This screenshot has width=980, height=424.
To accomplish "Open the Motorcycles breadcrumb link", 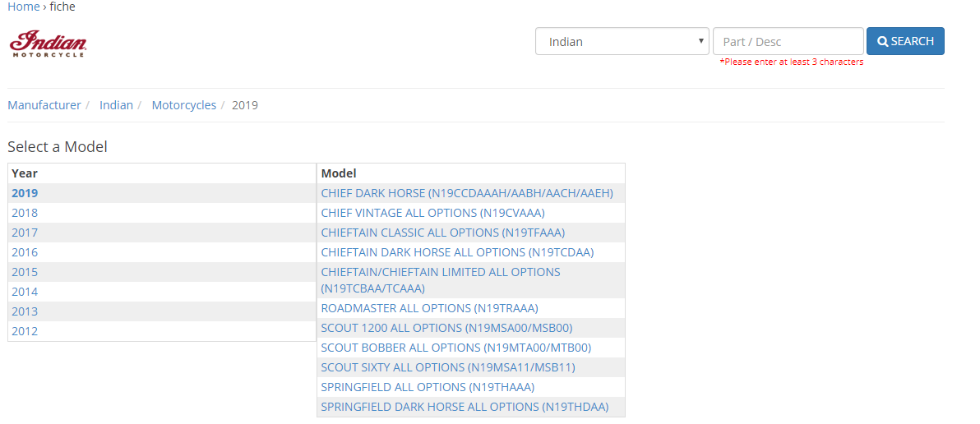I will (x=184, y=105).
